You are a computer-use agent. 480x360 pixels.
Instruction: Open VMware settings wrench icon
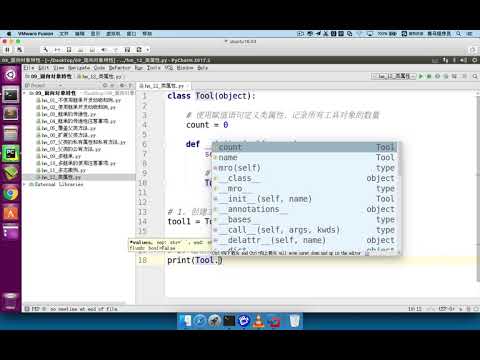[x=45, y=50]
